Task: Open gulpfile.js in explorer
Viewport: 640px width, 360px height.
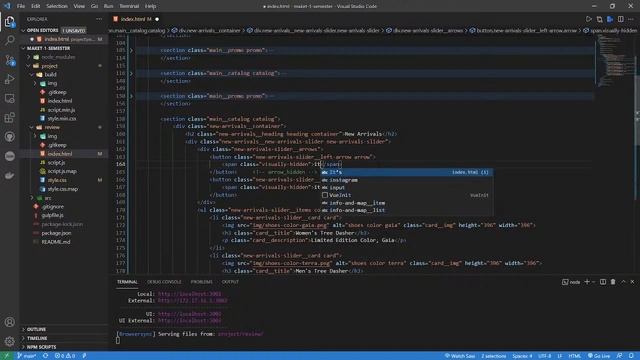Action: point(52,215)
